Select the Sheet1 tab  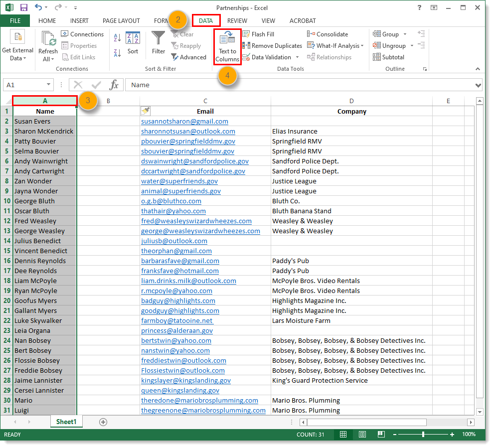point(66,422)
